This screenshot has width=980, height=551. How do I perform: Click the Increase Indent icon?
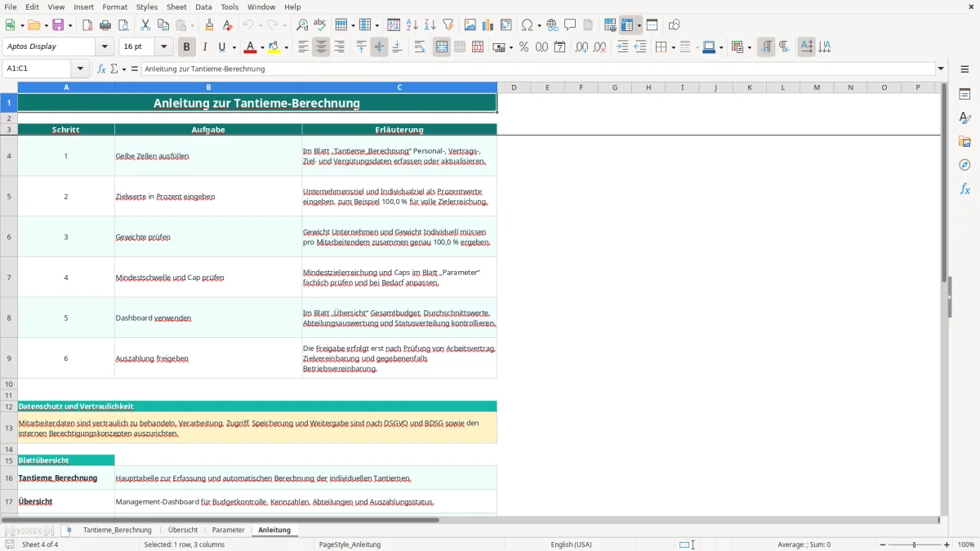click(623, 47)
